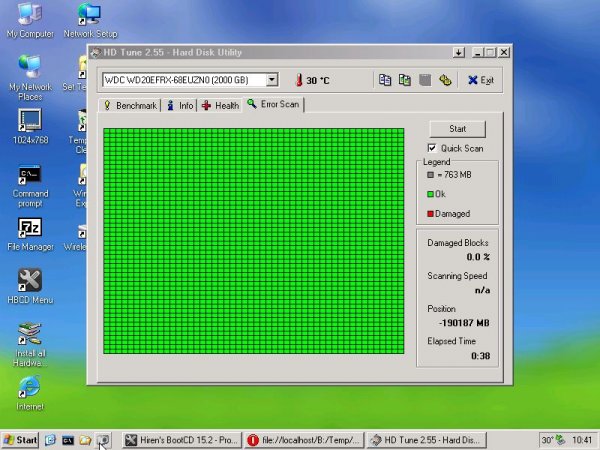The image size is (600, 450).
Task: Click the HD Tune title bar icon
Action: [x=96, y=52]
